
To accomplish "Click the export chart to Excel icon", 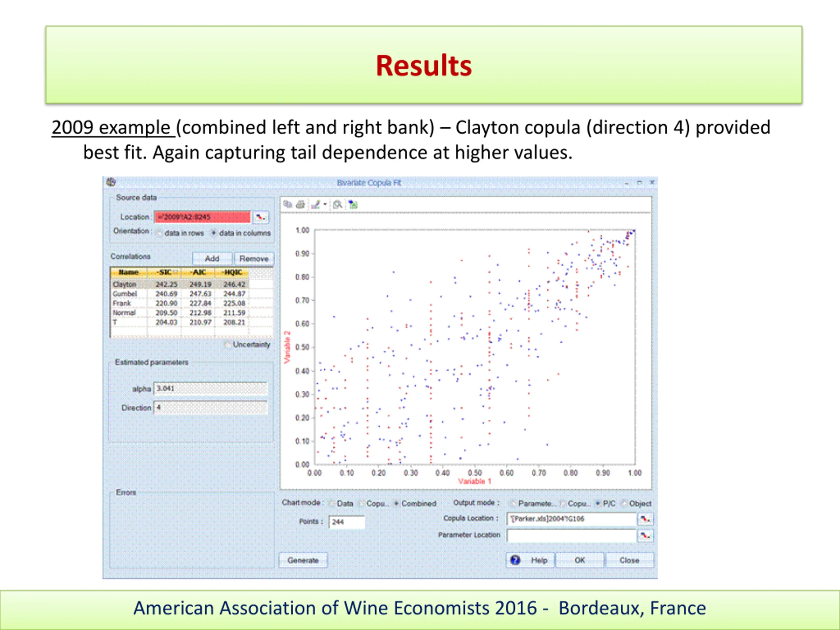I will [x=353, y=205].
